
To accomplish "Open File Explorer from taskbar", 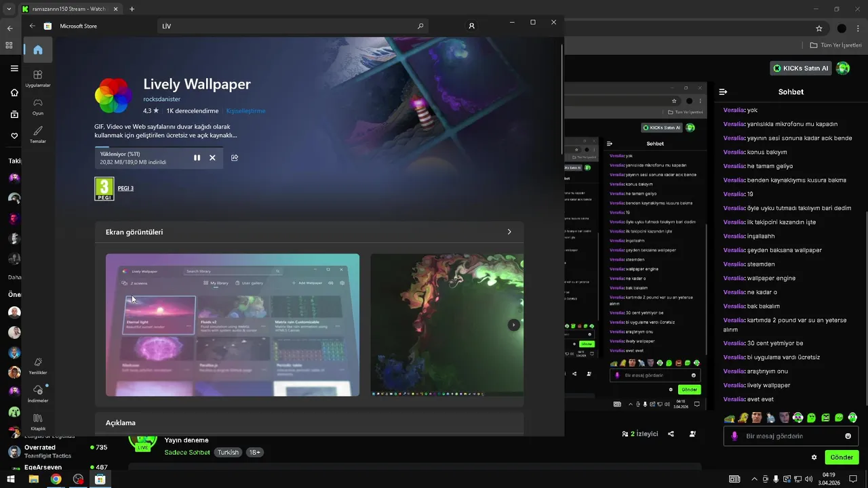I will [x=33, y=479].
